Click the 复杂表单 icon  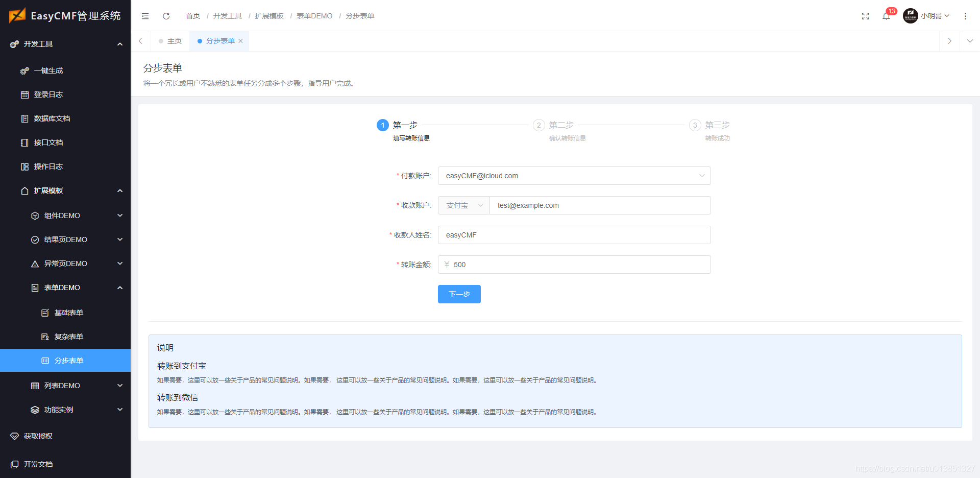coord(45,337)
